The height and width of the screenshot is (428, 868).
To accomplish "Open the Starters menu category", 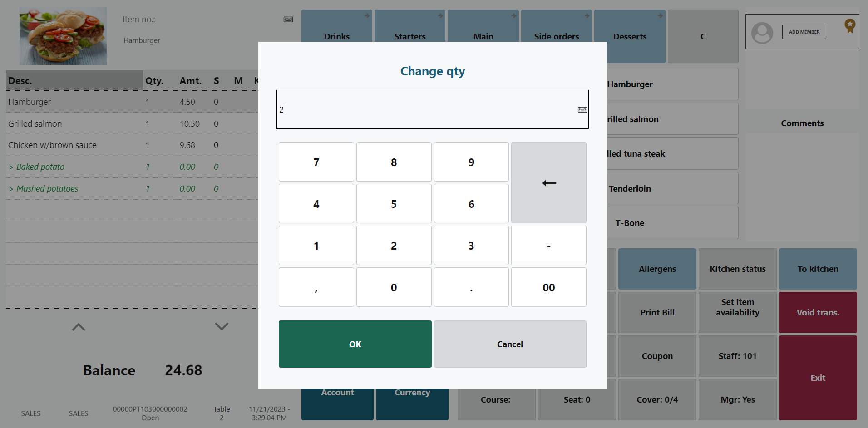I will 410,26.
